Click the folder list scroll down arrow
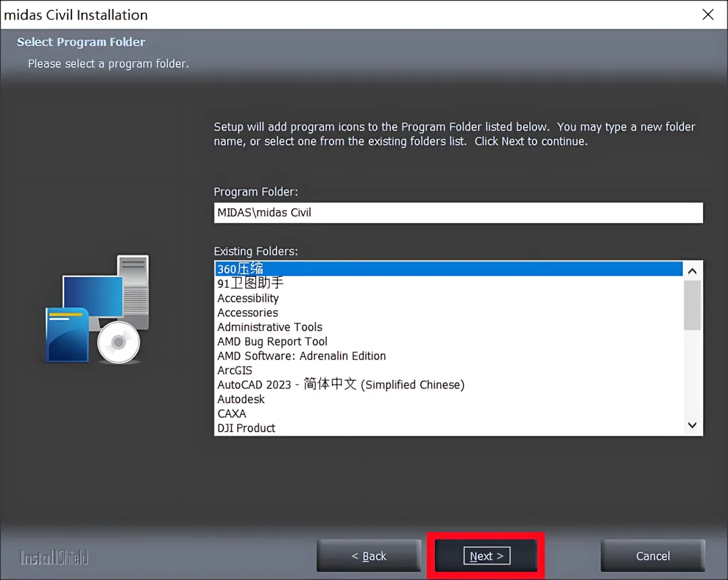 [x=692, y=425]
